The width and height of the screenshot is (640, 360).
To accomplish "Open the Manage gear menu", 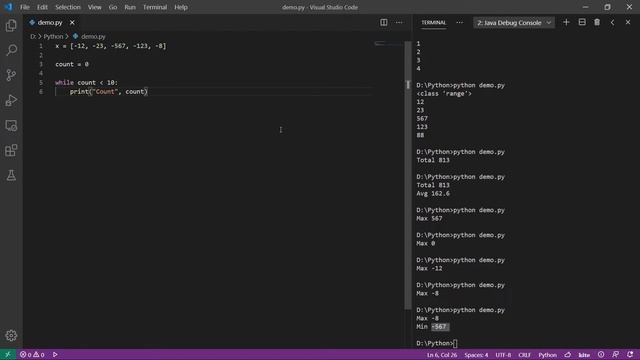I will pos(11,336).
